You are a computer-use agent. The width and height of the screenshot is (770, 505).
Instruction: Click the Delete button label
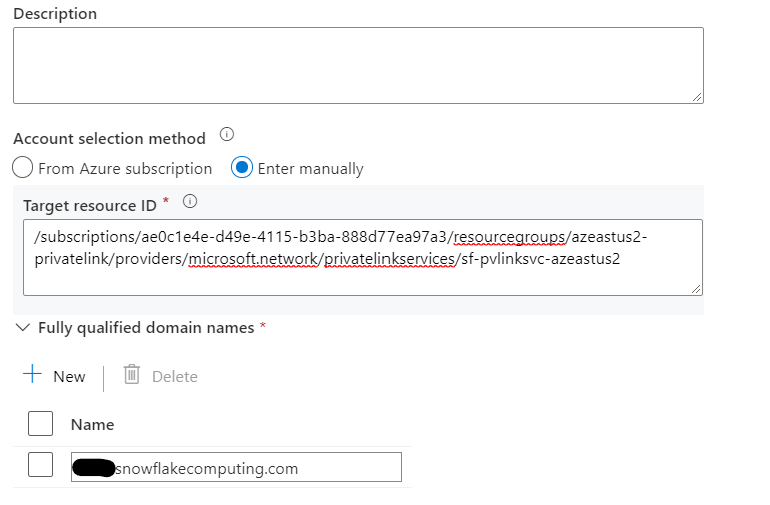175,377
